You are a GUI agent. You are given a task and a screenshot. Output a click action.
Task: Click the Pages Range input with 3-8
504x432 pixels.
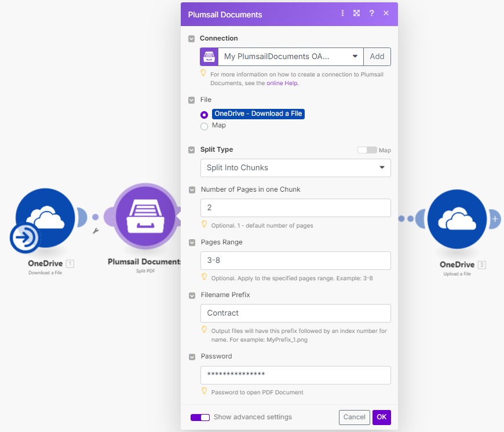click(x=295, y=261)
